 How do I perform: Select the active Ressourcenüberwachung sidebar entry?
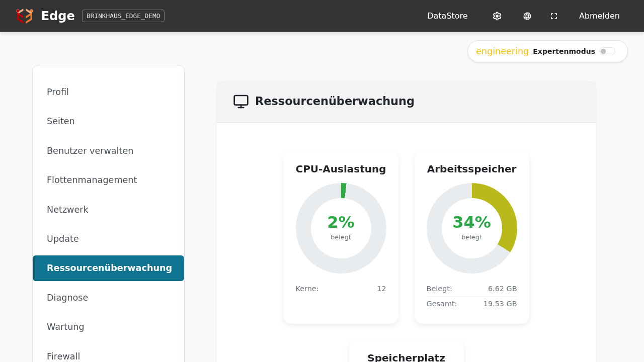(x=108, y=268)
